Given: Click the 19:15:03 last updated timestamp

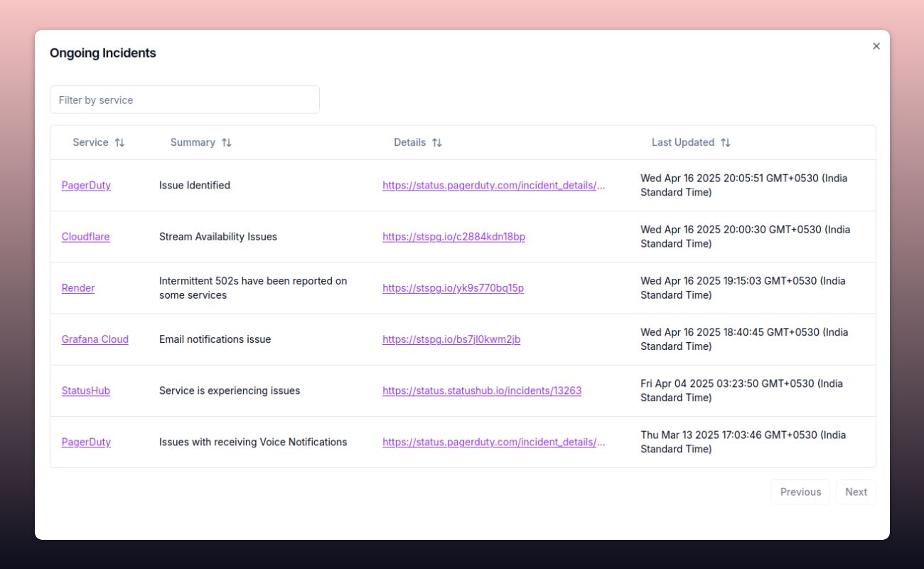Looking at the screenshot, I should tap(743, 287).
